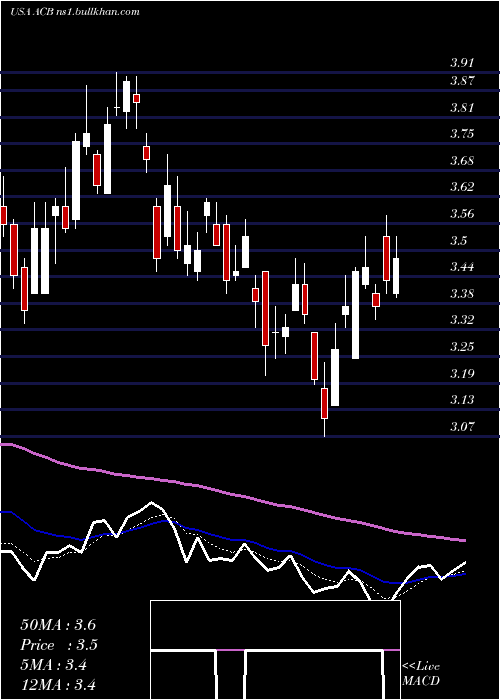
Task: Click the pink 50MA line
Action: pos(232,494)
